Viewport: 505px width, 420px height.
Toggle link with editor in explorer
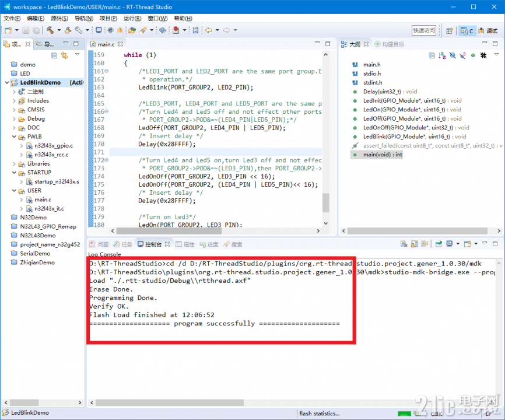65,55
